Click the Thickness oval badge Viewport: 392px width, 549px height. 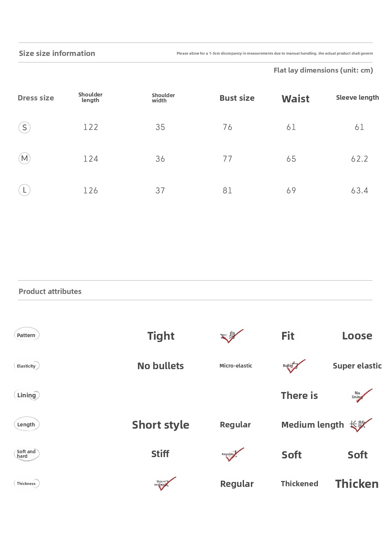coord(26,484)
